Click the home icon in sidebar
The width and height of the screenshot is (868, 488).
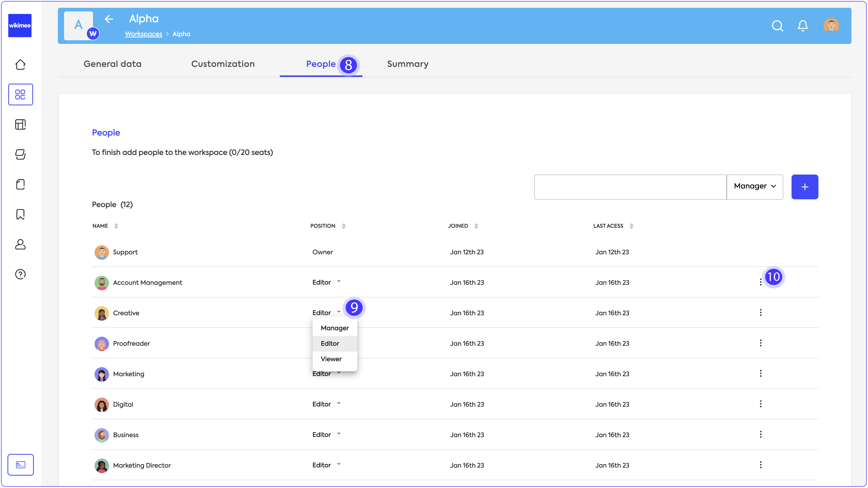[x=20, y=64]
